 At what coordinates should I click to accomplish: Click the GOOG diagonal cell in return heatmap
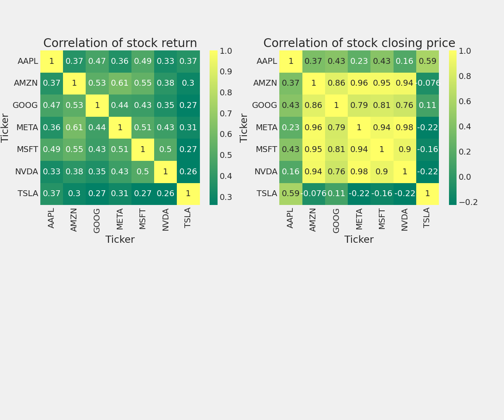97,105
